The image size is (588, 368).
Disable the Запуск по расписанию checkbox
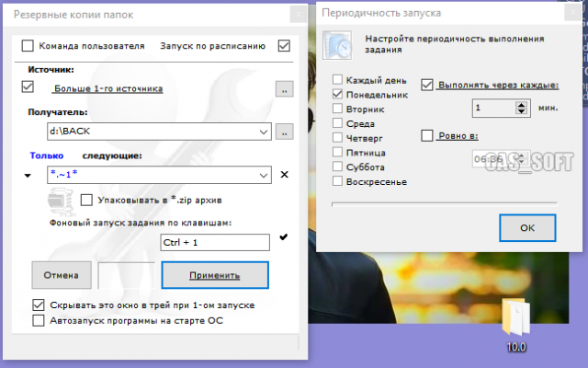(284, 46)
